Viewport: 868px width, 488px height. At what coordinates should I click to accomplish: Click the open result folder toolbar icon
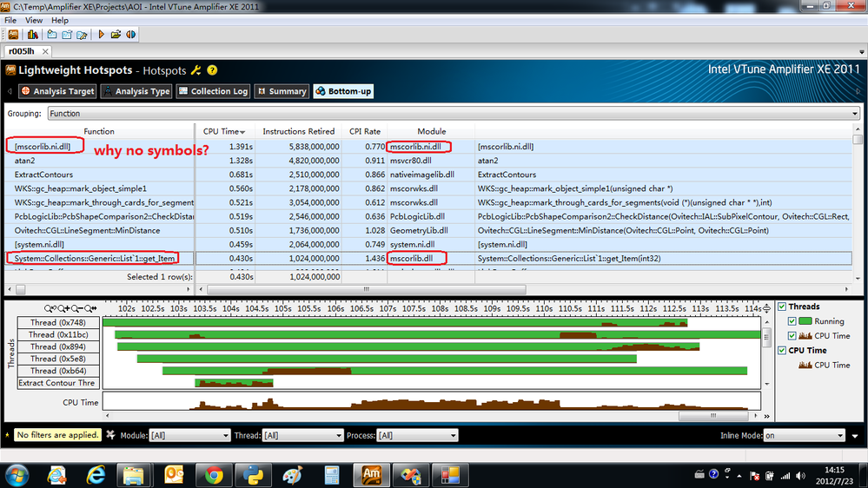pos(116,35)
